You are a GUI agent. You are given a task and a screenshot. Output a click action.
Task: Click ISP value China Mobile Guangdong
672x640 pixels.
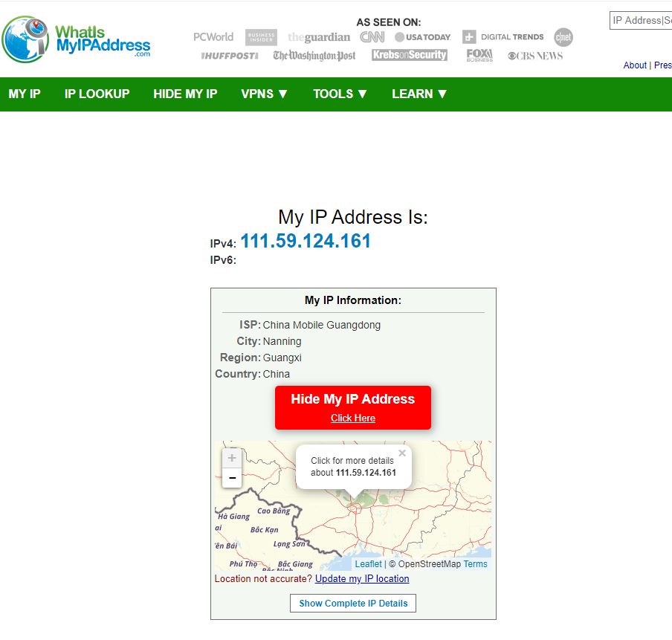point(321,325)
